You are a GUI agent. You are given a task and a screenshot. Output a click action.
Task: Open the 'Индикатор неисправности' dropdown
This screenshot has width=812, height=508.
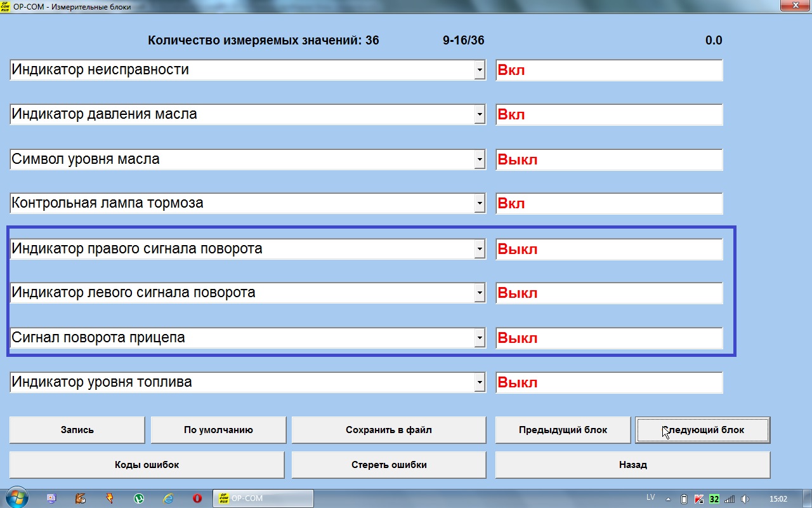click(x=480, y=70)
